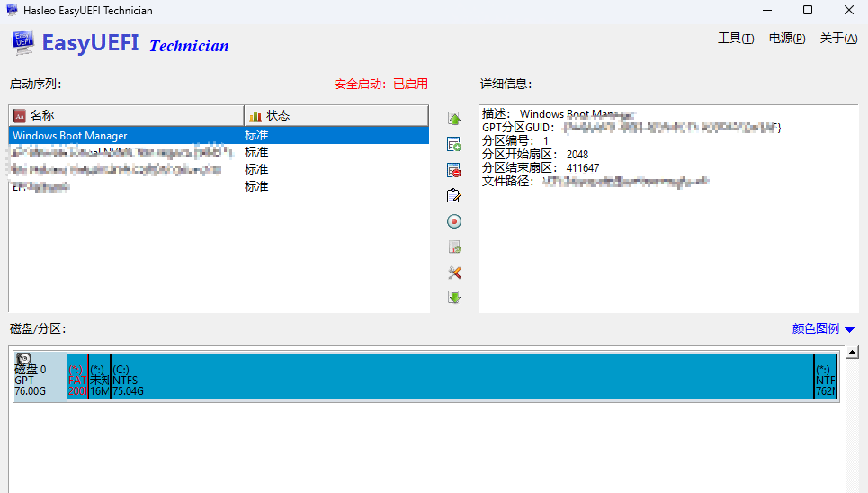The height and width of the screenshot is (493, 868).
Task: Click the 描述 Windows Boot Manager detail line
Action: [x=558, y=114]
